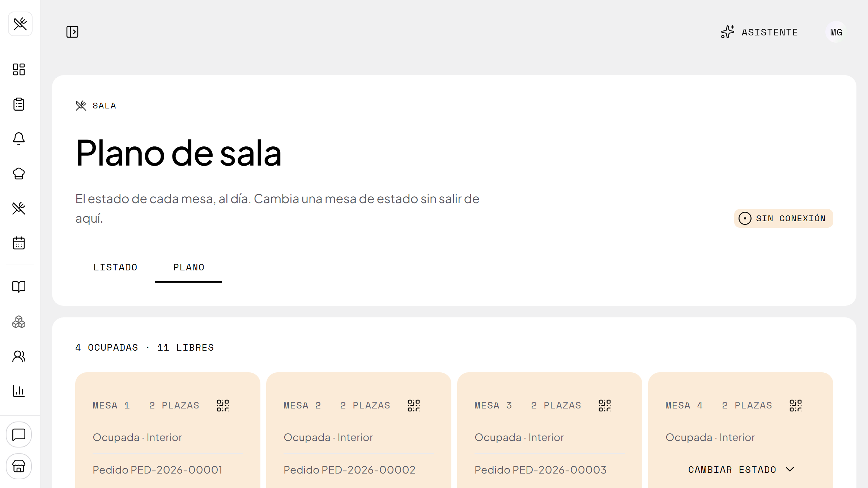Open the dashboard grid icon in sidebar
Image resolution: width=868 pixels, height=488 pixels.
pyautogui.click(x=19, y=69)
